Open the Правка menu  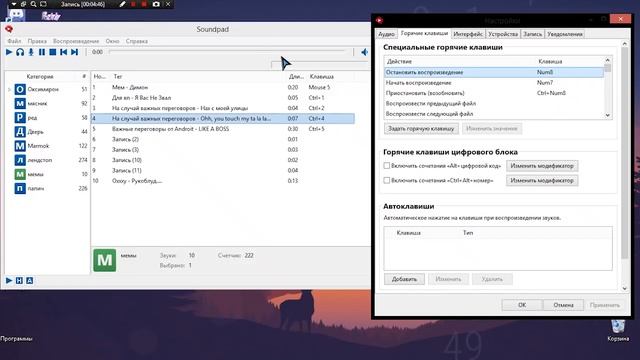37,41
